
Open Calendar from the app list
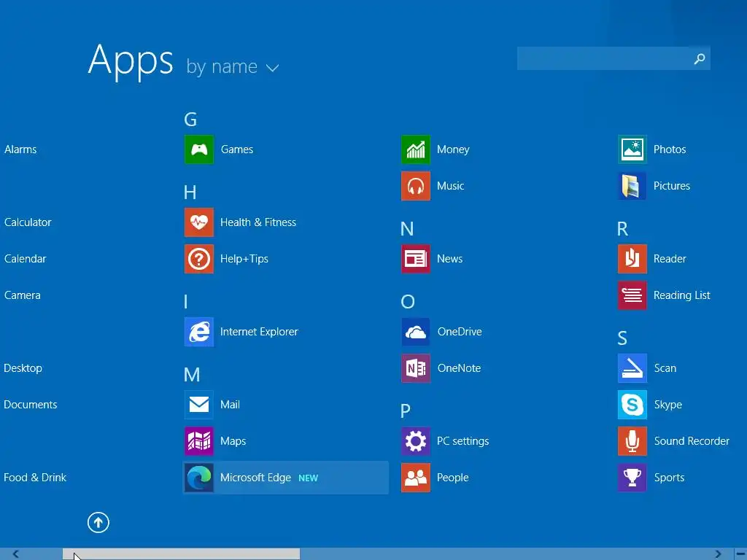(26, 259)
